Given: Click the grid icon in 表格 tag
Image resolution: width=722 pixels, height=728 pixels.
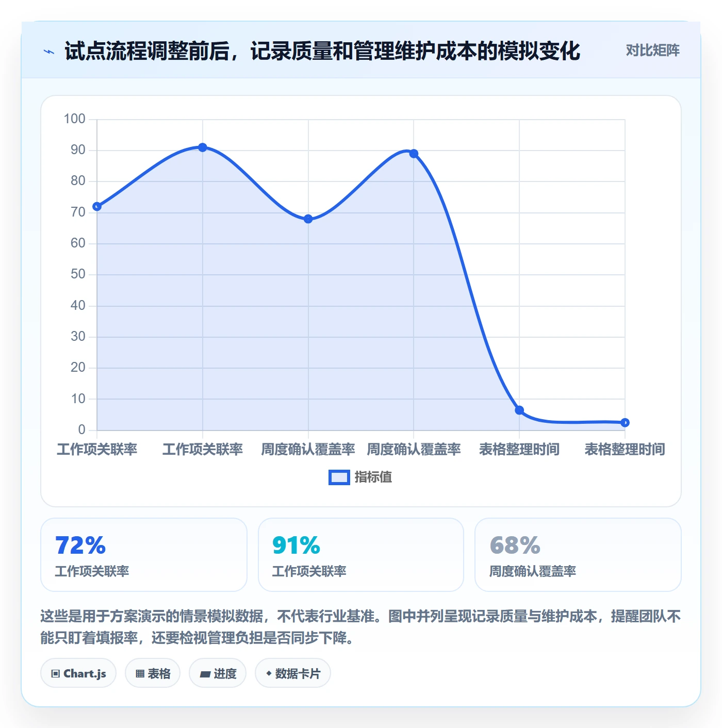Looking at the screenshot, I should (x=140, y=674).
